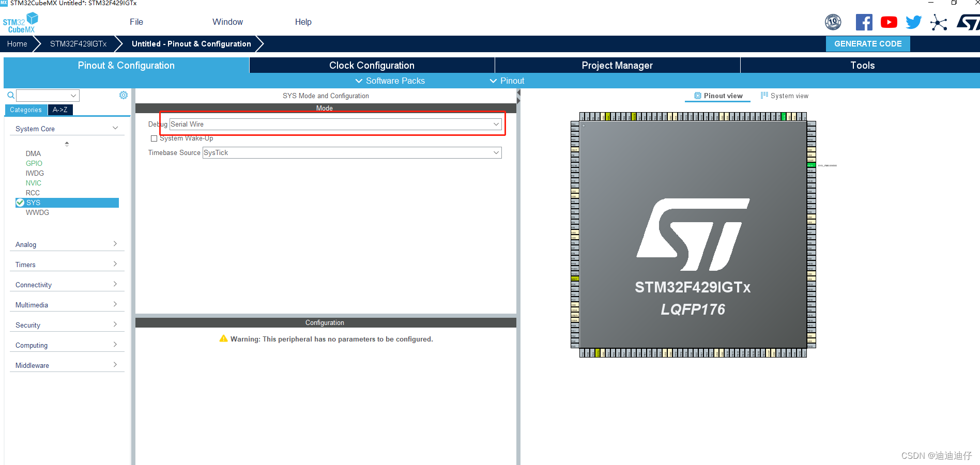Open the Debug Serial Wire dropdown

[x=335, y=124]
